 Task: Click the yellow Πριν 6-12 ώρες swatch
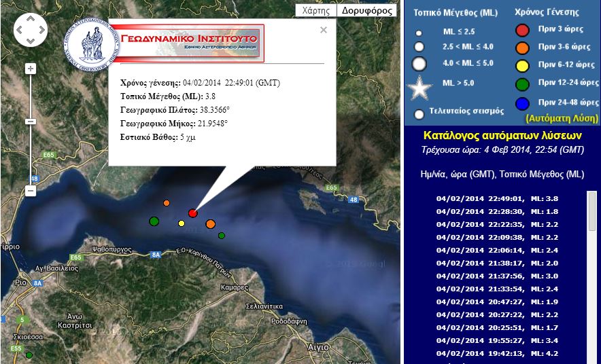click(x=522, y=66)
